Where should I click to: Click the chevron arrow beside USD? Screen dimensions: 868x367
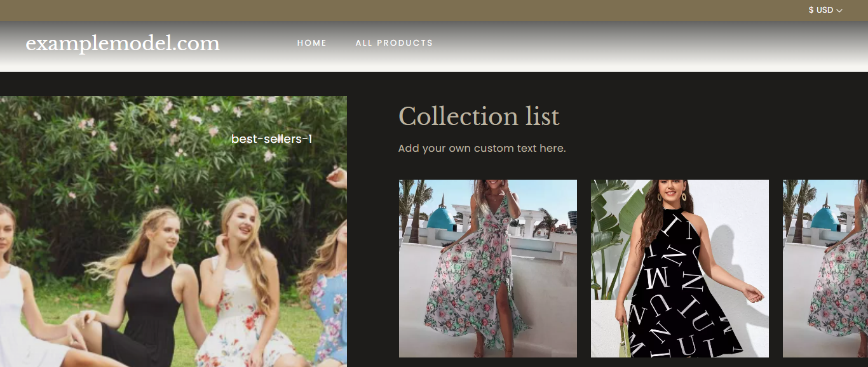coord(839,11)
